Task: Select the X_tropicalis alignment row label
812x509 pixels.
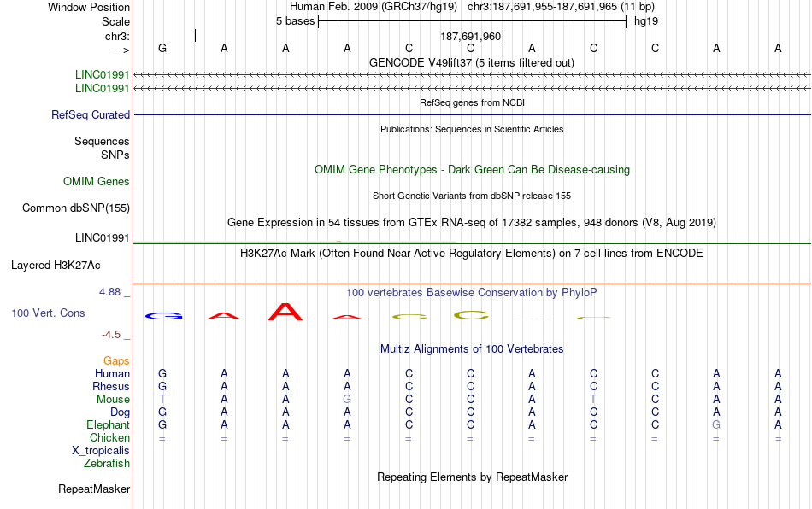Action: [101, 451]
